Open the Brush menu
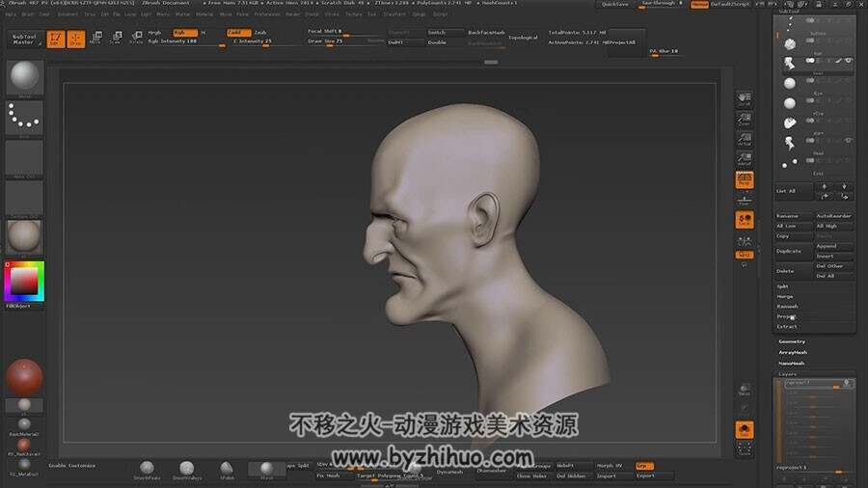Screen dimensions: 868x488 click(28, 14)
